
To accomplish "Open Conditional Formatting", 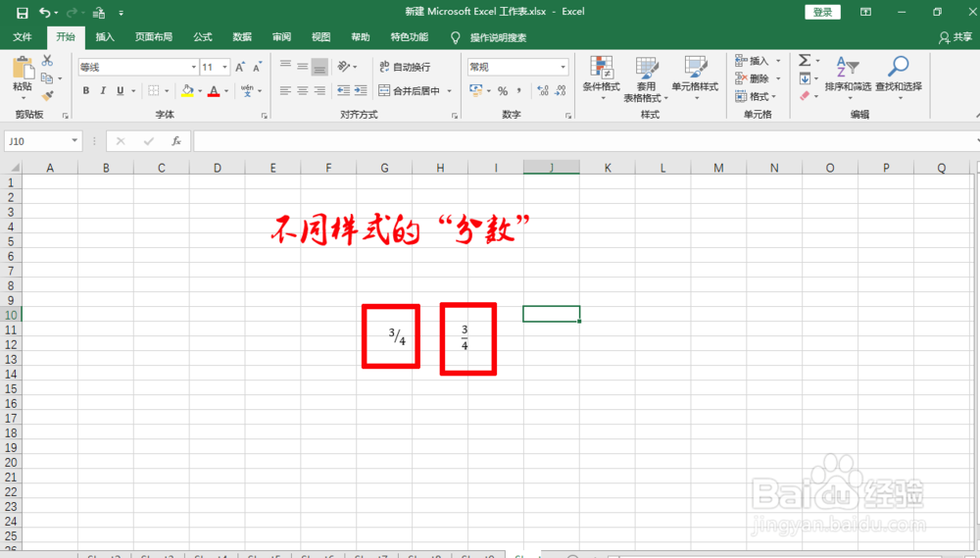I will tap(602, 78).
